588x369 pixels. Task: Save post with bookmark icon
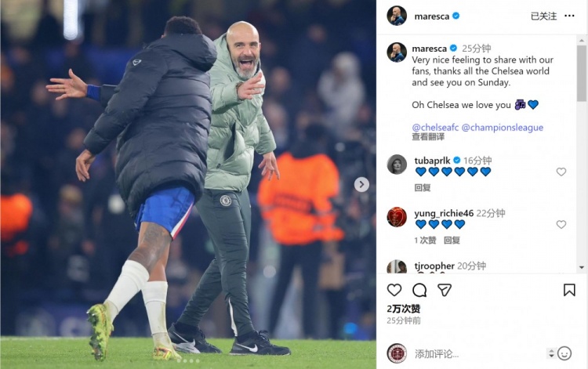coord(569,290)
